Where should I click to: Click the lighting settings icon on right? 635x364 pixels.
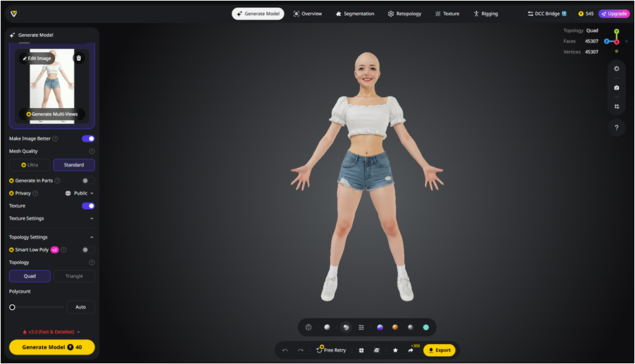616,69
